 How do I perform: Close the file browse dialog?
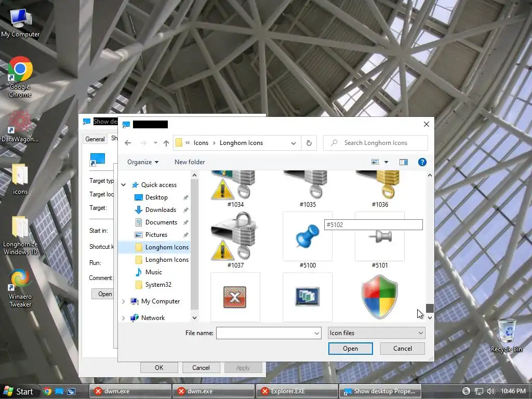[x=427, y=124]
